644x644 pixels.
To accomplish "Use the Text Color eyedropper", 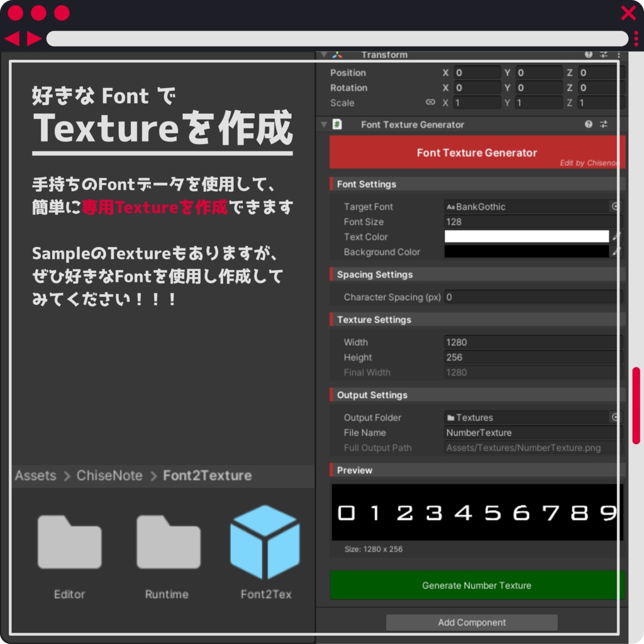I will 616,236.
